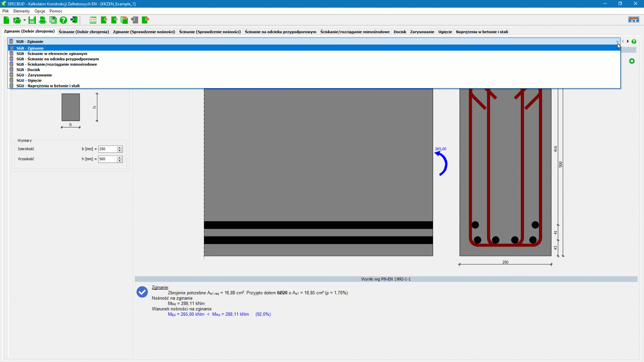Viewport: 644px width, 362px height.
Task: Click the remove element minus icon
Action: click(x=114, y=20)
